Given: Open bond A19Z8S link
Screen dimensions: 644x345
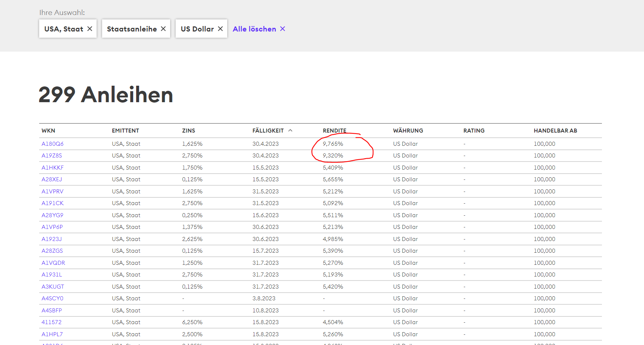Looking at the screenshot, I should (x=52, y=156).
